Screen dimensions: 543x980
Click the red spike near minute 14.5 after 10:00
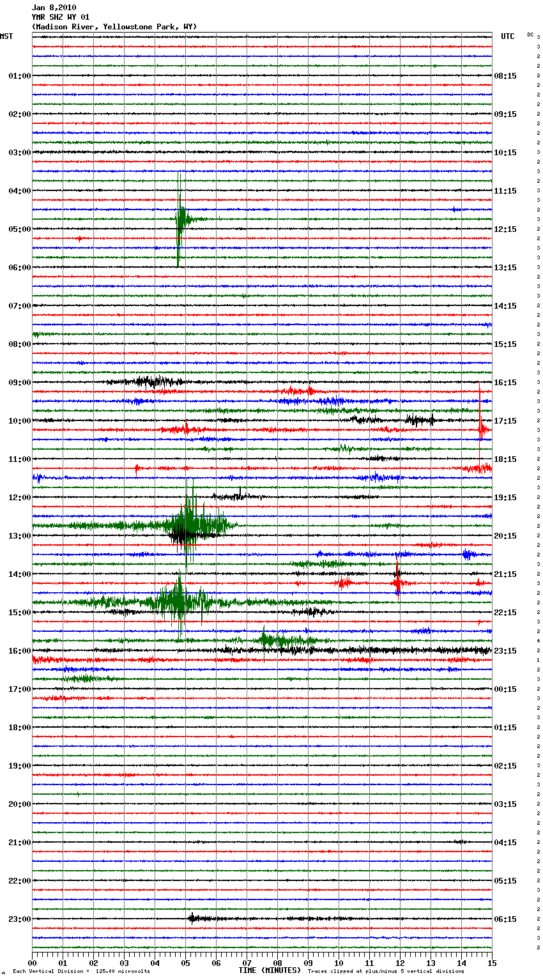[480, 429]
